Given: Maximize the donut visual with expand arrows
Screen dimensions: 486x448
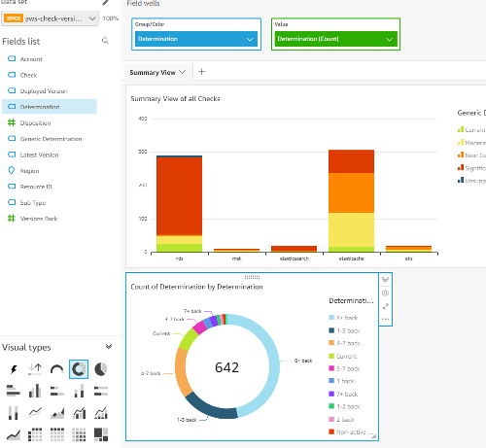Looking at the screenshot, I should coord(386,306).
